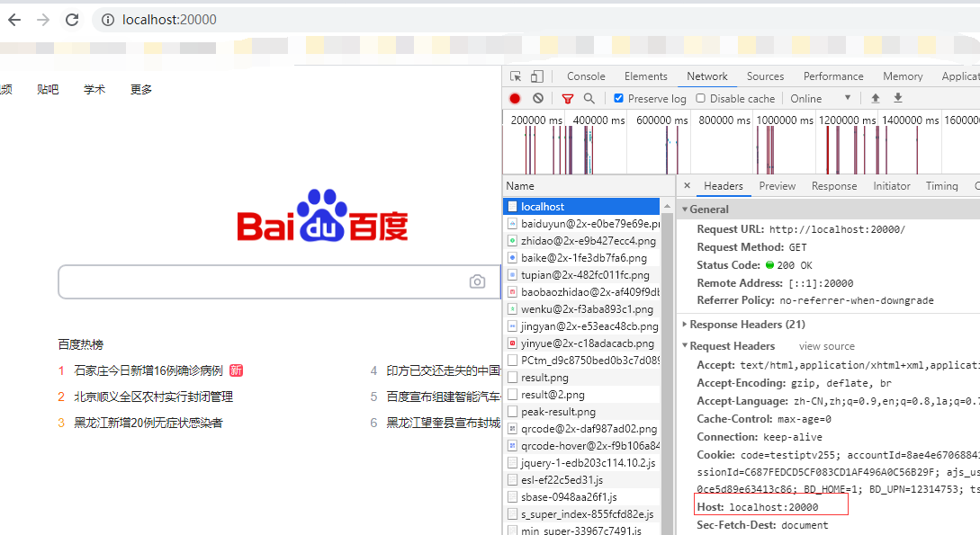The width and height of the screenshot is (980, 535).
Task: Select zhidao@2x-e9b427ecc4.png request
Action: point(581,241)
